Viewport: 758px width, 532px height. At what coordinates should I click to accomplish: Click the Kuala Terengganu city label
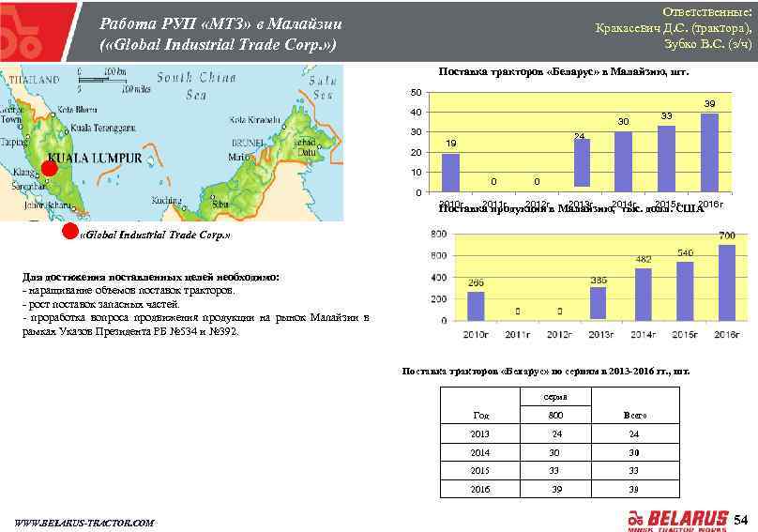click(103, 129)
